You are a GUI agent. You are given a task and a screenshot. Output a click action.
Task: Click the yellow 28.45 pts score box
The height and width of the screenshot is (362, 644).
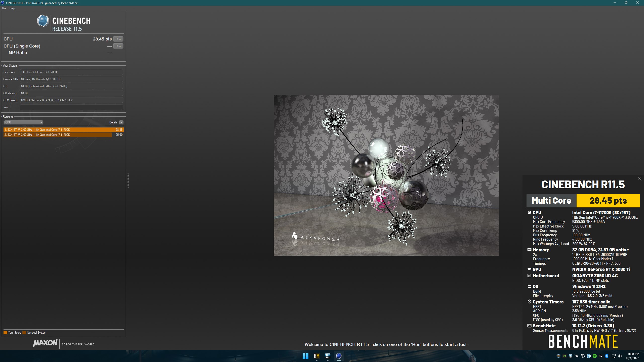[x=608, y=201]
